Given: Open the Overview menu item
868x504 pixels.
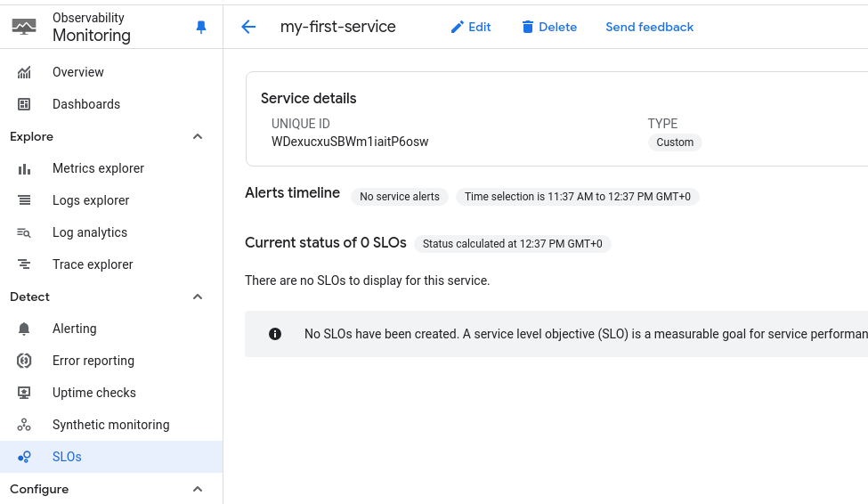Looking at the screenshot, I should pos(111,72).
